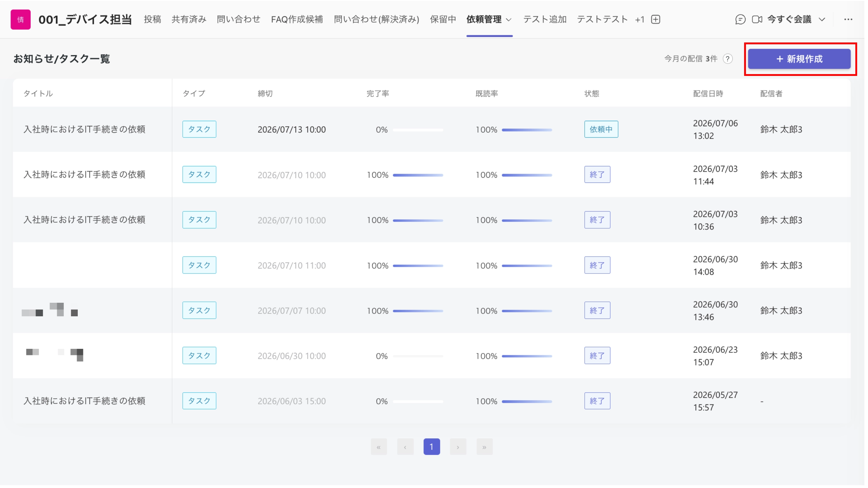The height and width of the screenshot is (488, 868).
Task: Select the 問い合わせ tab
Action: tap(239, 20)
